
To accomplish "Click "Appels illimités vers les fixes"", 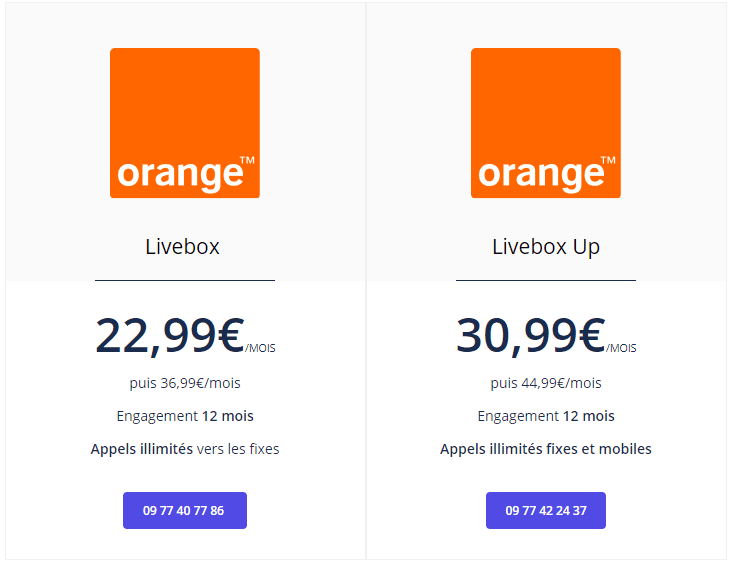I will (x=185, y=449).
